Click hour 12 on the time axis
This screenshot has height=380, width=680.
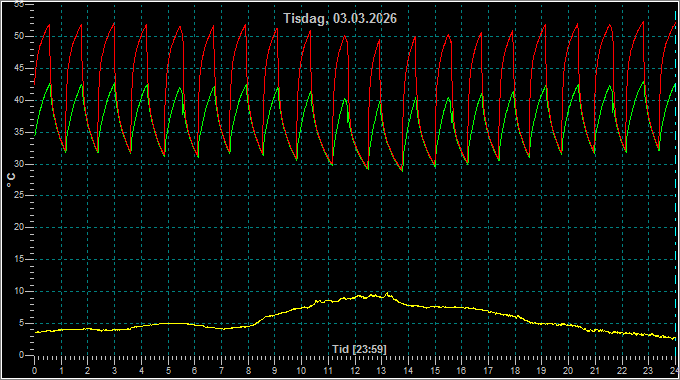[x=355, y=371]
